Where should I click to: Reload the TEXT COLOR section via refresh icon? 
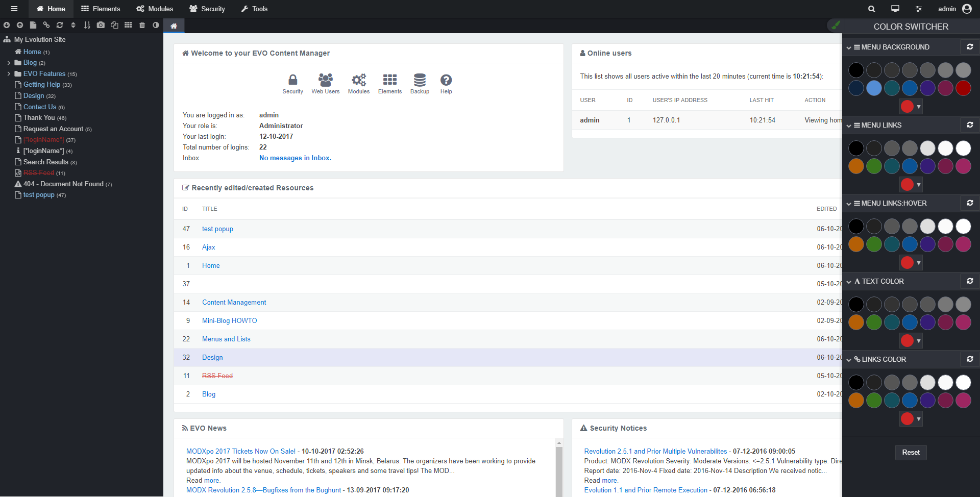970,281
